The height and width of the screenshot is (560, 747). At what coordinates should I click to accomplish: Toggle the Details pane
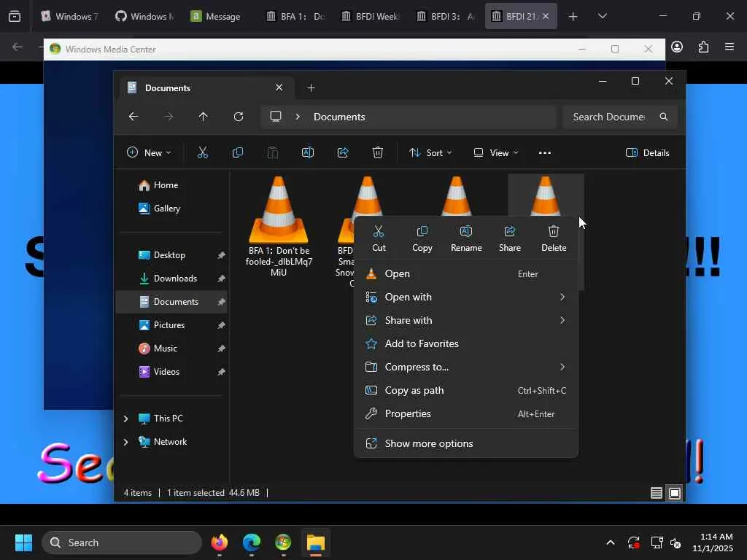point(648,153)
